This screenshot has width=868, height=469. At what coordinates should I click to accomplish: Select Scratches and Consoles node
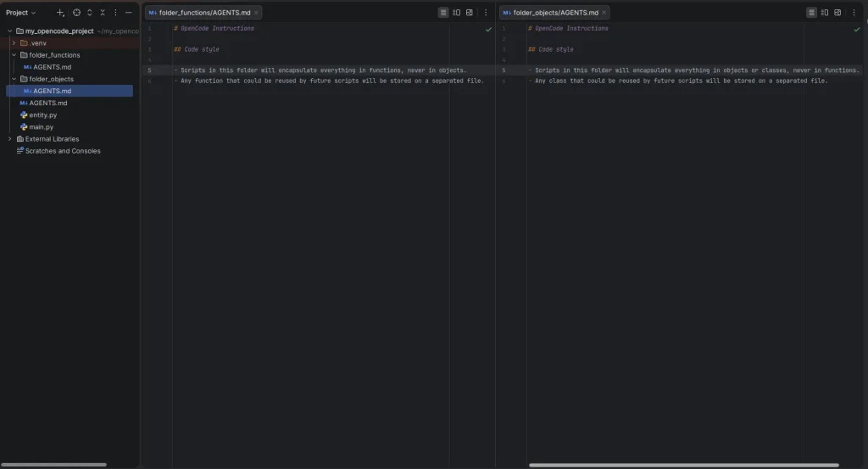coord(63,151)
